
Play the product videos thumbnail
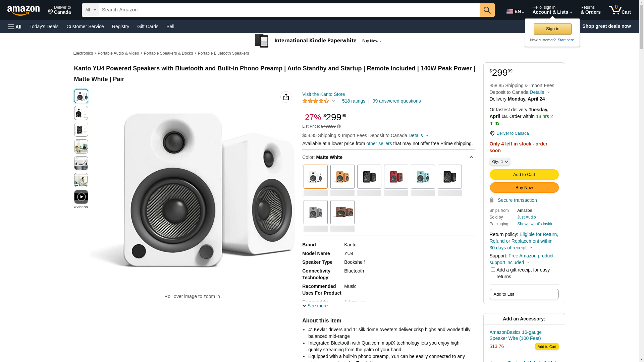[x=81, y=197]
